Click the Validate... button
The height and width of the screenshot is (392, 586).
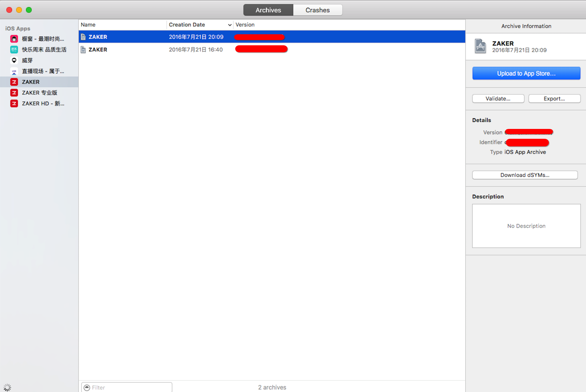[x=498, y=99]
